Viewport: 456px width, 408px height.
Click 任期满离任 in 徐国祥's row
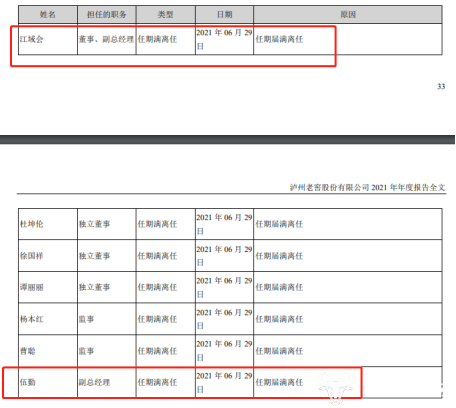pyautogui.click(x=157, y=256)
